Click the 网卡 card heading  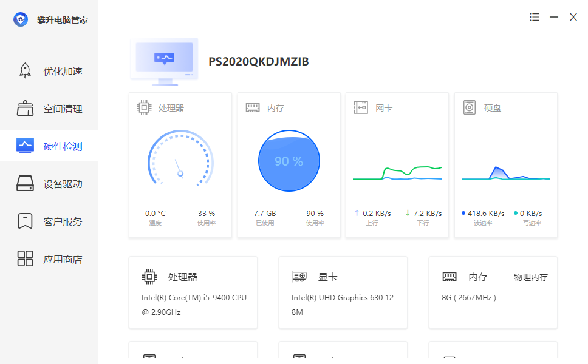[x=384, y=108]
